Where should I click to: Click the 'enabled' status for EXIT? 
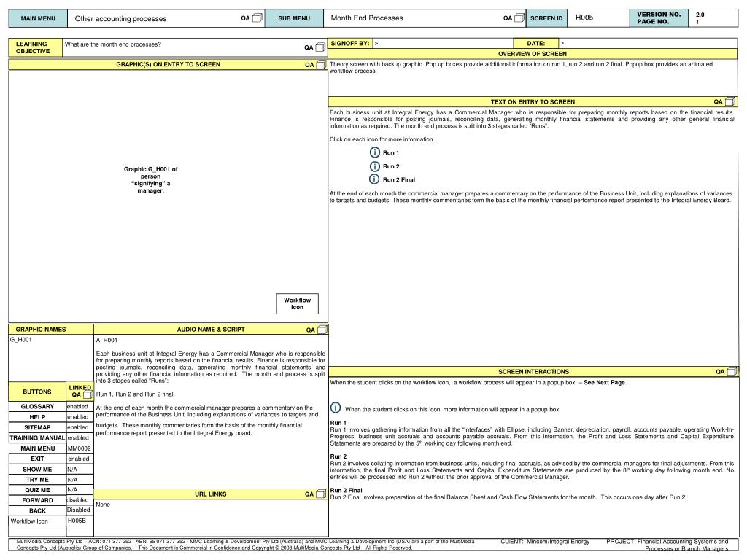(79, 459)
